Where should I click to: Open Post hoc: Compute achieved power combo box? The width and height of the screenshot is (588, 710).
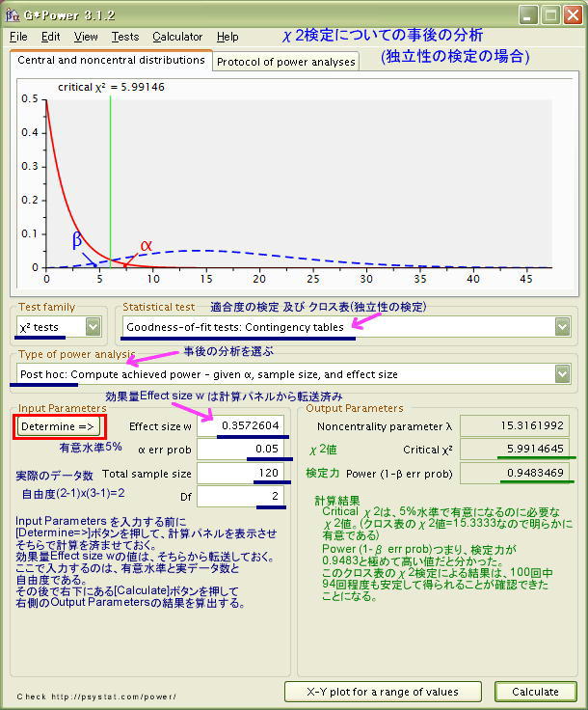[294, 374]
